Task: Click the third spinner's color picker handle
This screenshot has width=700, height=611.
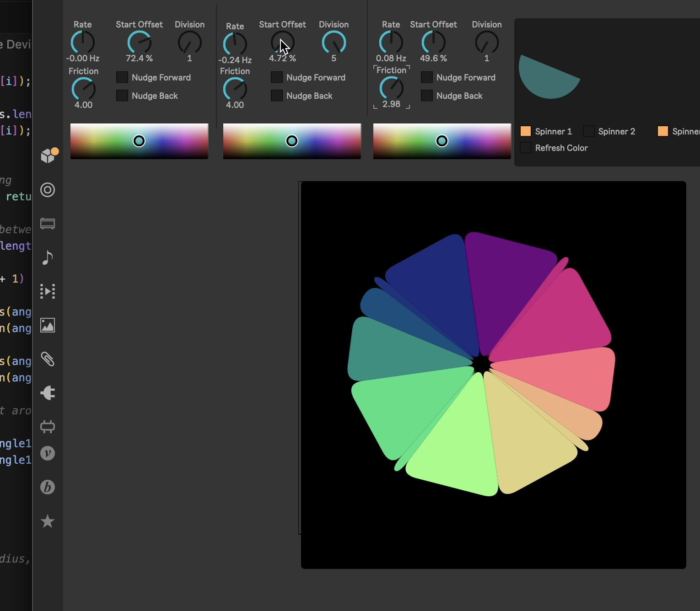Action: [442, 141]
